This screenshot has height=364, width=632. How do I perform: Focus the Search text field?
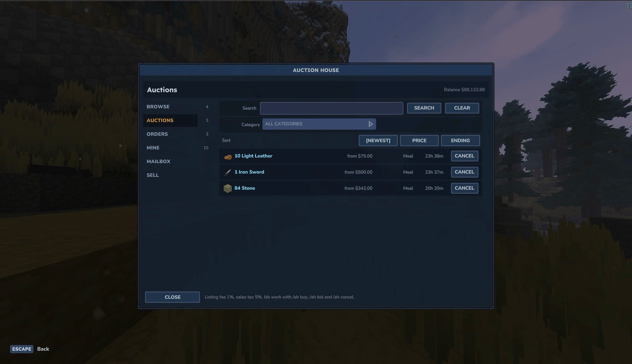pyautogui.click(x=331, y=108)
